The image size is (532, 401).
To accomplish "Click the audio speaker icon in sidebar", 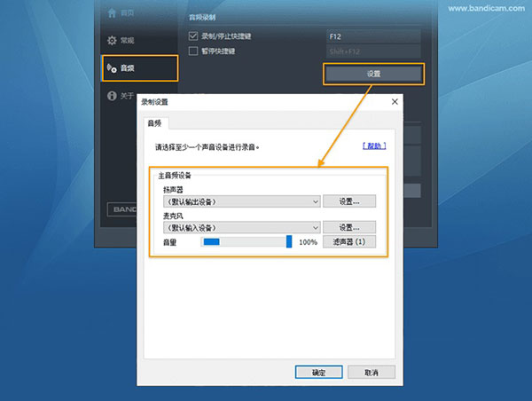I will point(112,67).
